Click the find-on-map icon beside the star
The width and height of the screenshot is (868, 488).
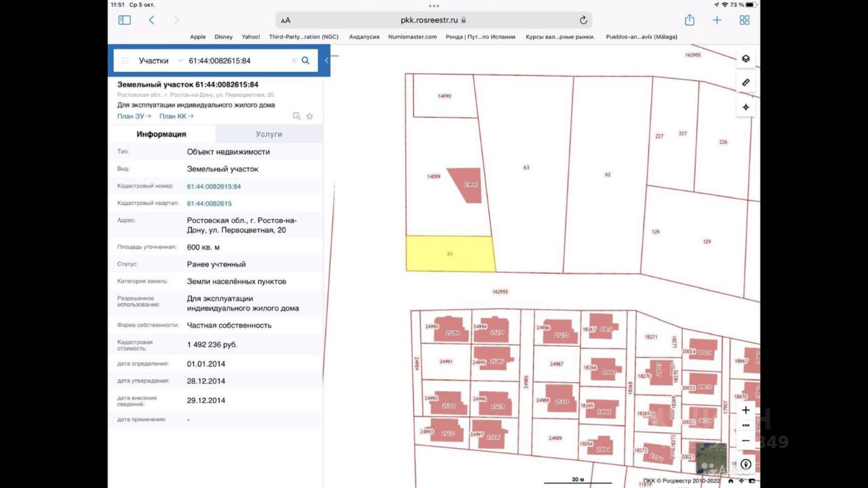(296, 116)
